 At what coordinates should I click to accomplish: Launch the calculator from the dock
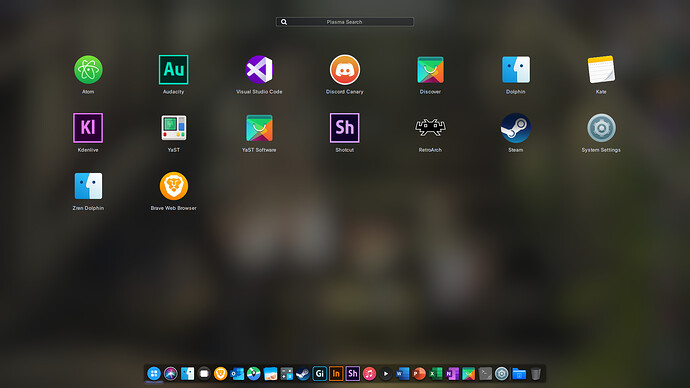coord(286,374)
